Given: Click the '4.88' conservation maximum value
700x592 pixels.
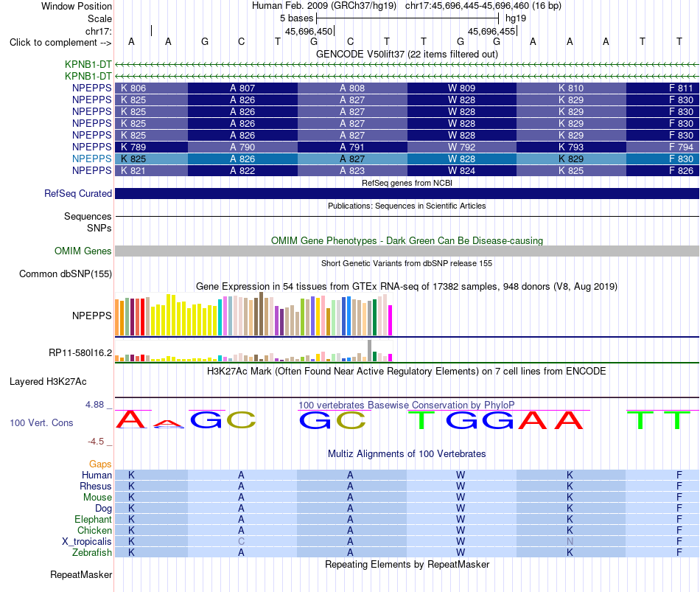Looking at the screenshot, I should point(94,405).
